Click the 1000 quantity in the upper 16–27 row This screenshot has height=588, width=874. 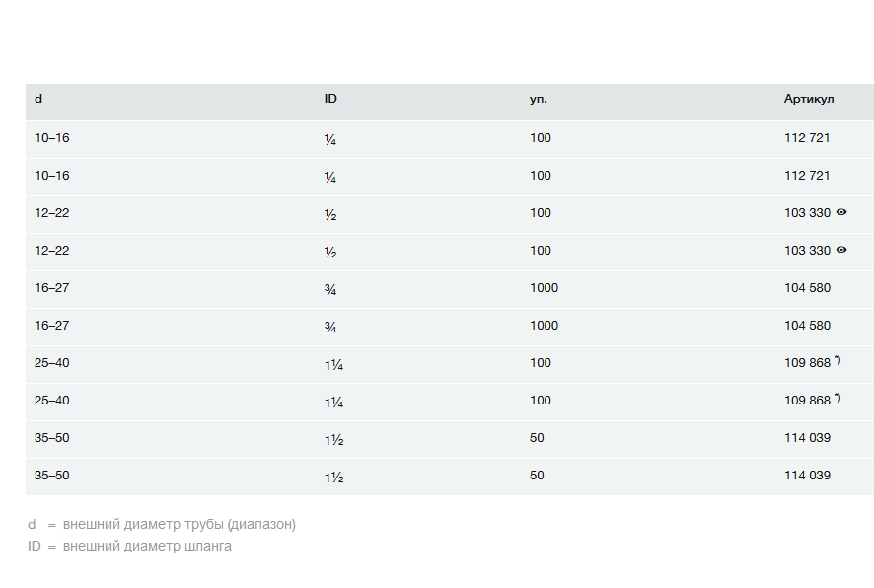(544, 288)
